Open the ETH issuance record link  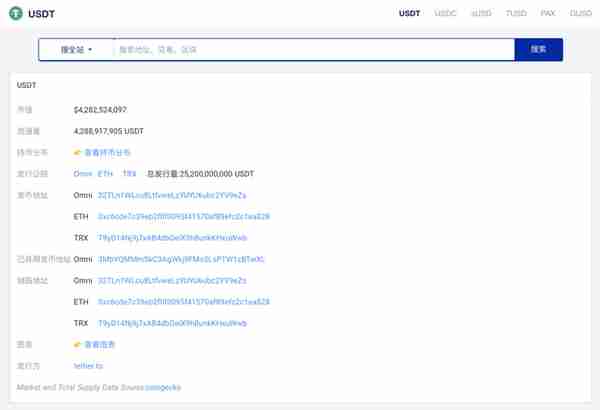pos(105,174)
